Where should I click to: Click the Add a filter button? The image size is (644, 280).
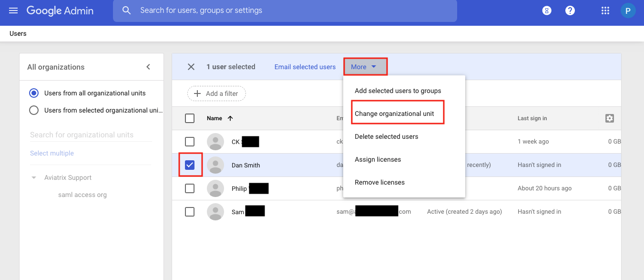click(x=216, y=93)
